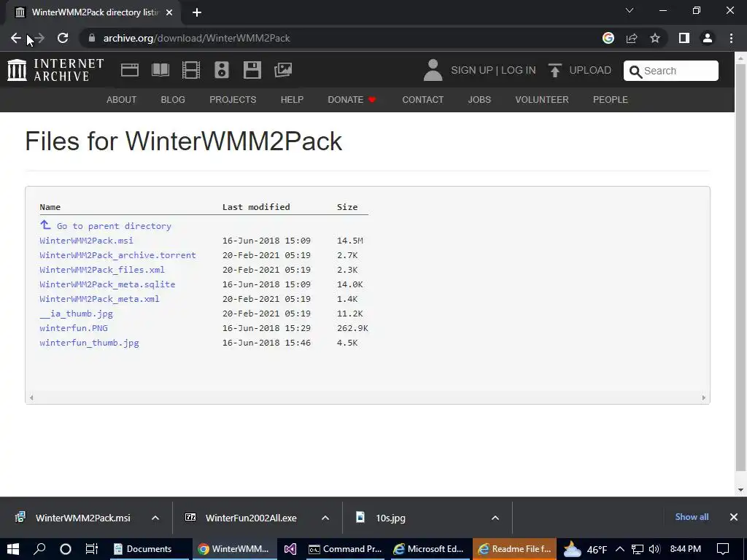This screenshot has height=560, width=747.
Task: Bookmark this page with star icon
Action: (655, 38)
